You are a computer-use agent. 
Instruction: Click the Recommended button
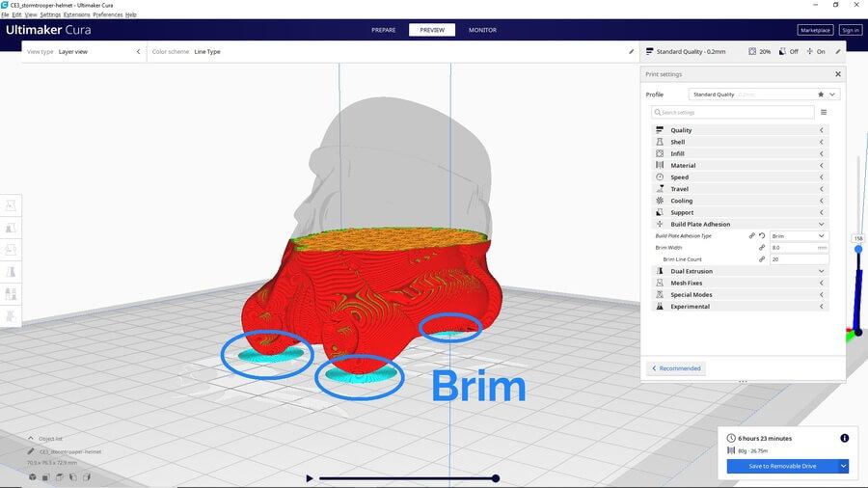pos(675,368)
